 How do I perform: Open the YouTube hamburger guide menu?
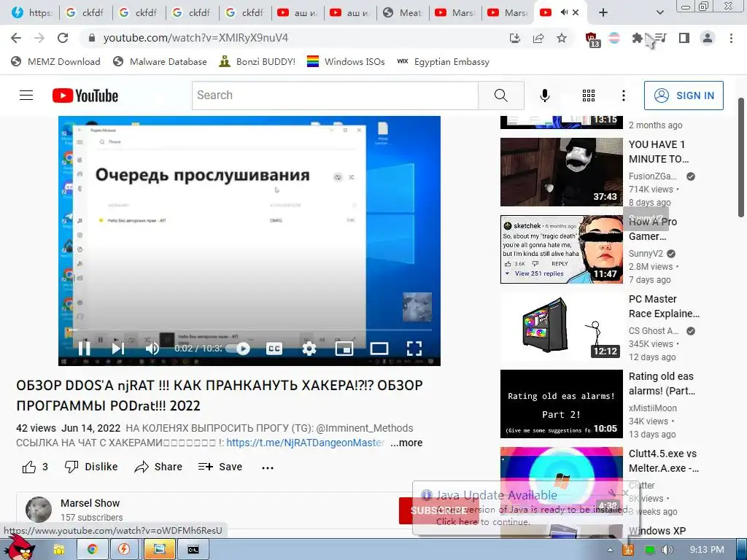(x=26, y=96)
